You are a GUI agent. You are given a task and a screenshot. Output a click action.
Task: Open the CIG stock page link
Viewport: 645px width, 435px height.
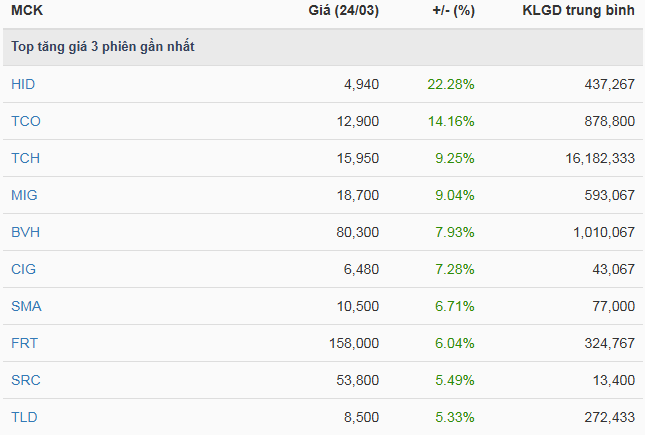tap(24, 269)
